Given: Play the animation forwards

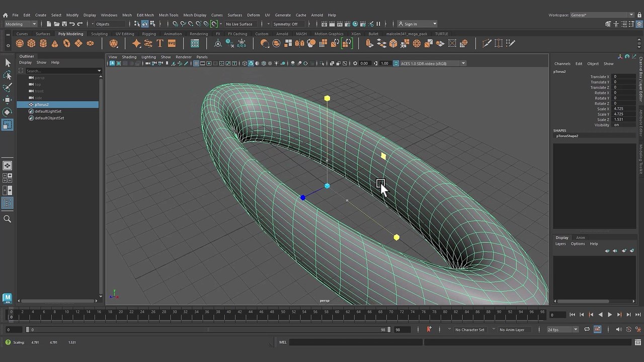Looking at the screenshot, I should 610,315.
